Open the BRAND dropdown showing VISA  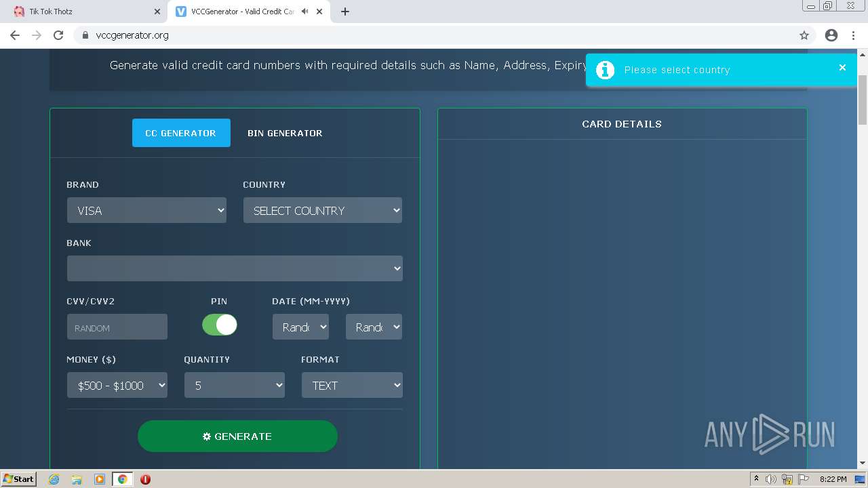pos(146,210)
